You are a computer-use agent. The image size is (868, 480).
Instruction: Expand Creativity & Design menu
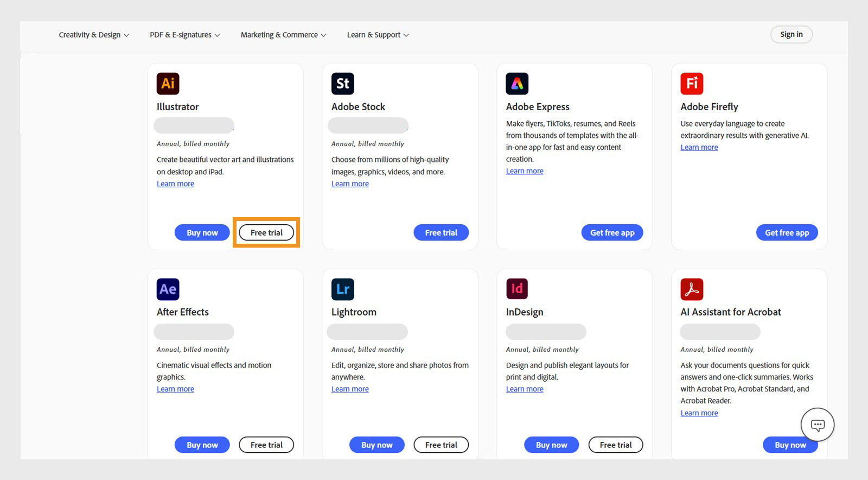coord(94,35)
